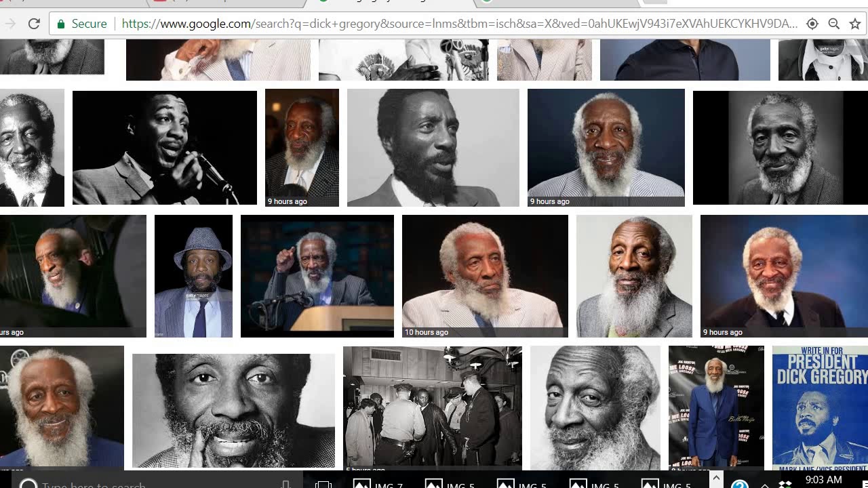Screen dimensions: 868x488
Task: Open smiling man on blue backdrop thumbnail
Action: click(x=784, y=276)
